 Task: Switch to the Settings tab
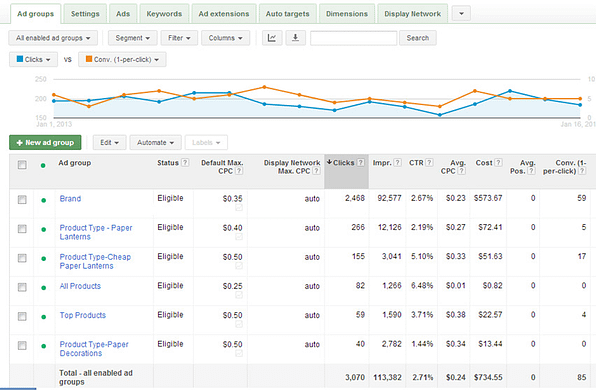pyautogui.click(x=85, y=14)
